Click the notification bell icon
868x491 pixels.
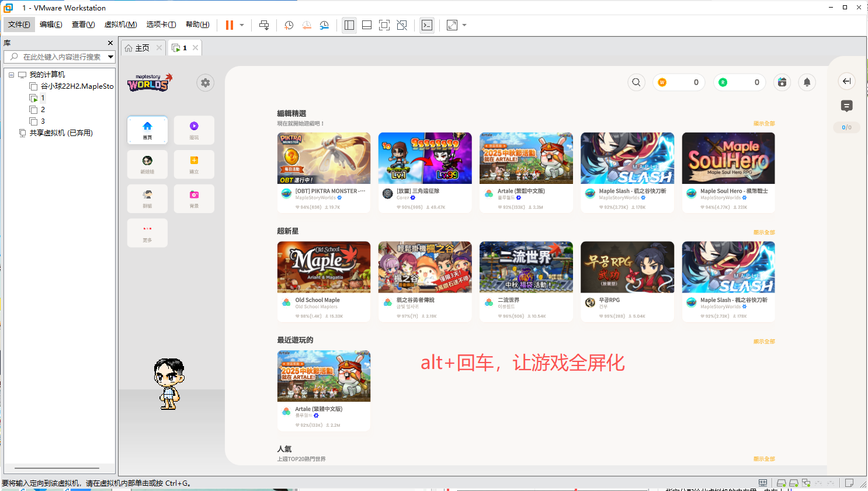click(x=807, y=82)
